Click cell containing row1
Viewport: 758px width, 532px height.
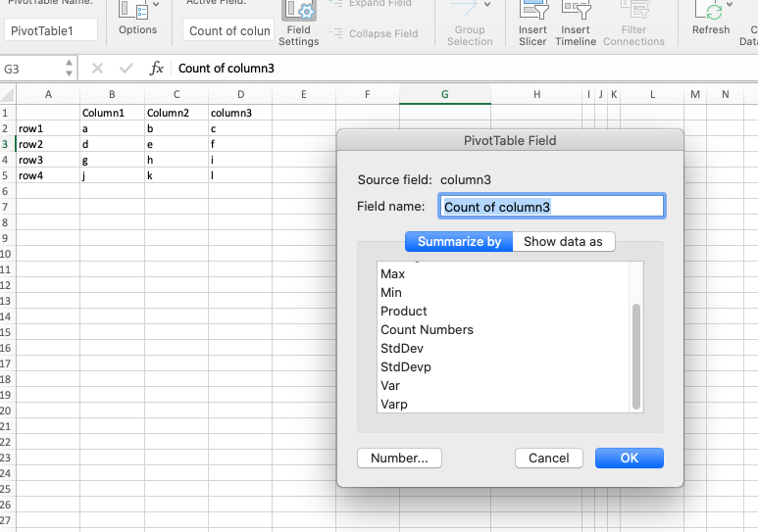(x=48, y=128)
